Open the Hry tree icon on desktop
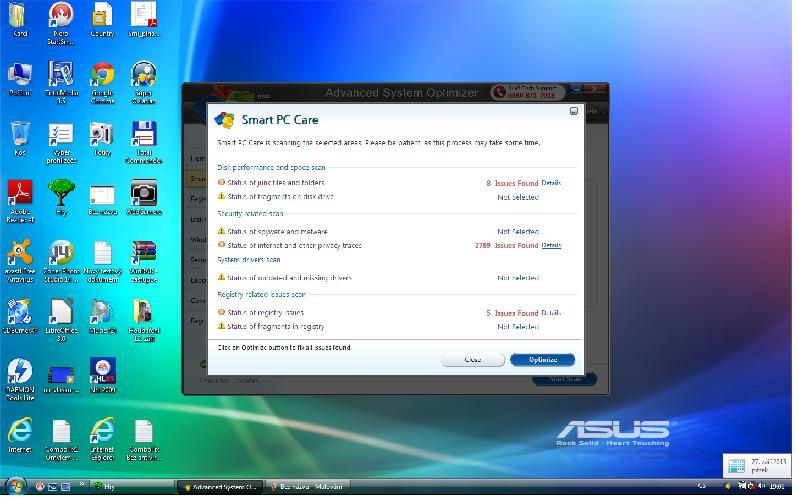Screen dimensions: 798x498 tap(61, 197)
